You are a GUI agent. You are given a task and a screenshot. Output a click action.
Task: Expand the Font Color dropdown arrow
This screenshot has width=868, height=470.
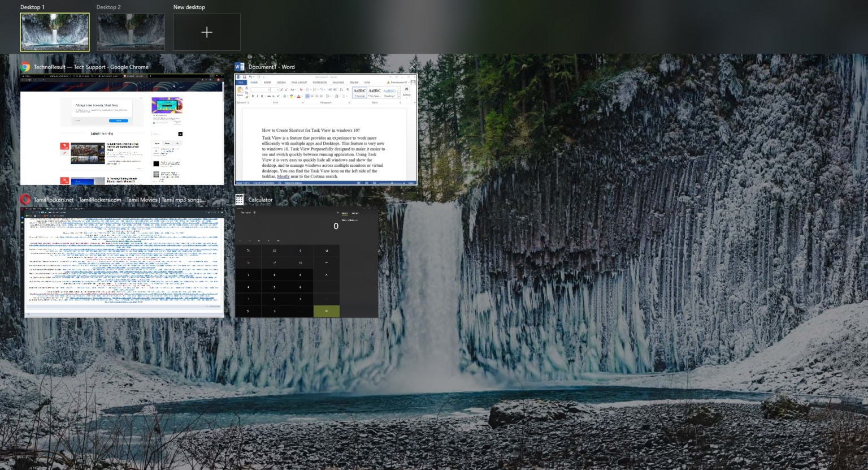(302, 96)
